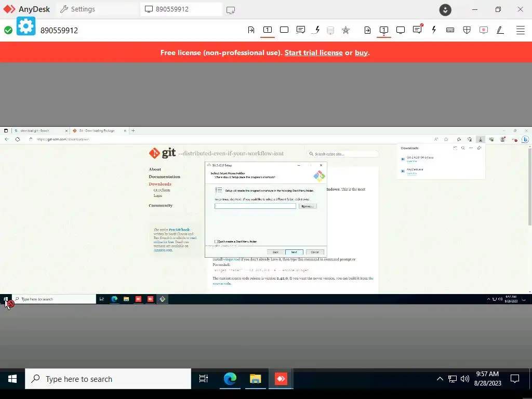Screen dimensions: 532x399
Task: Click the left blank display rectangle icon
Action: pos(284,30)
